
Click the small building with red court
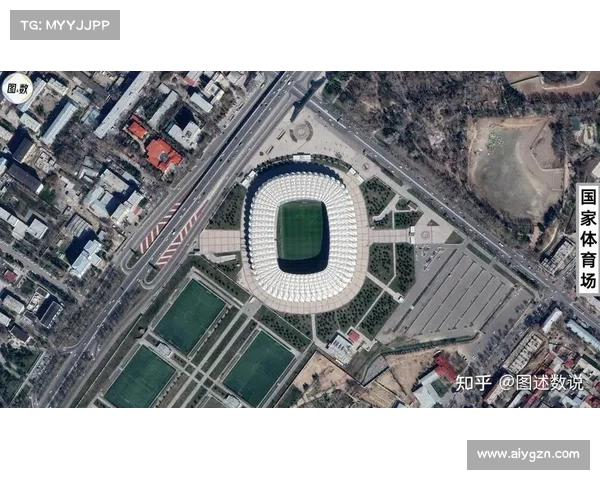coord(344,345)
